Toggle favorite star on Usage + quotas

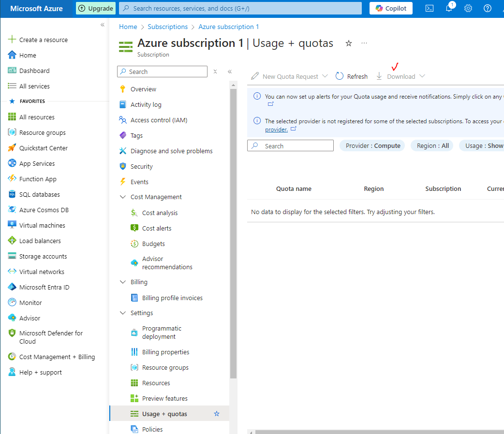click(x=217, y=414)
